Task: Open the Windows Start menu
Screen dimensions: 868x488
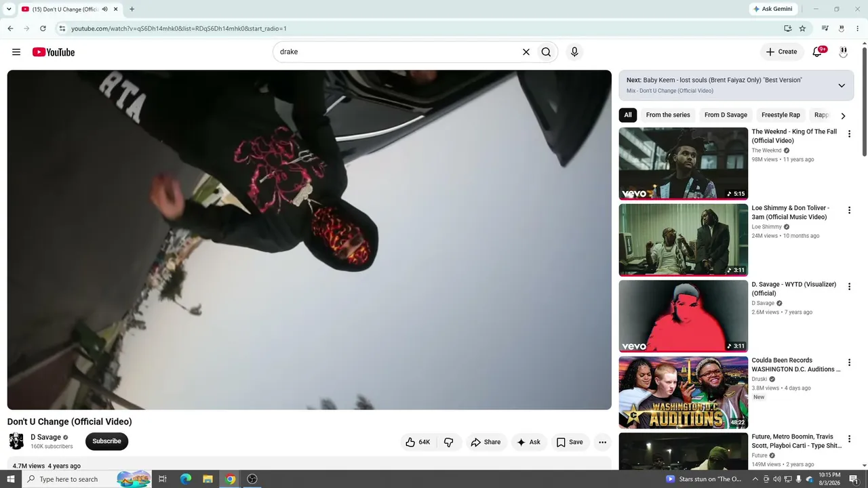Action: coord(11,479)
